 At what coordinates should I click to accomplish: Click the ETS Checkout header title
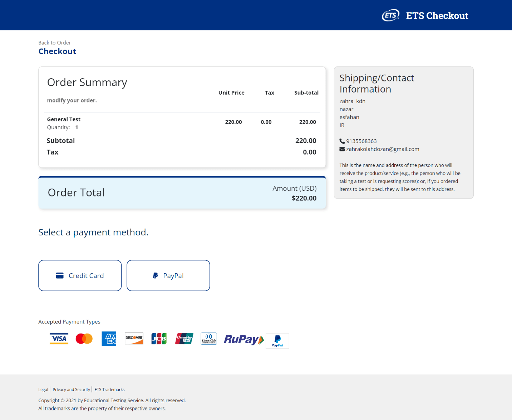tap(437, 16)
